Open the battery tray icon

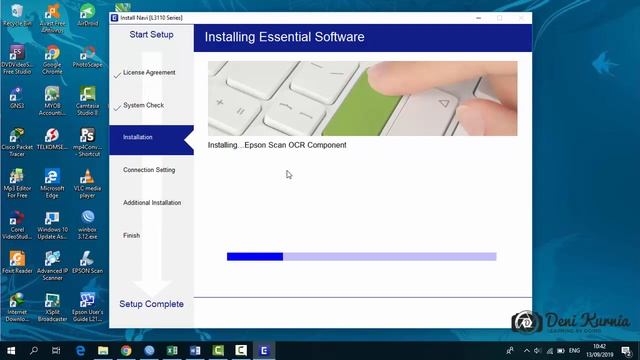[x=561, y=351]
